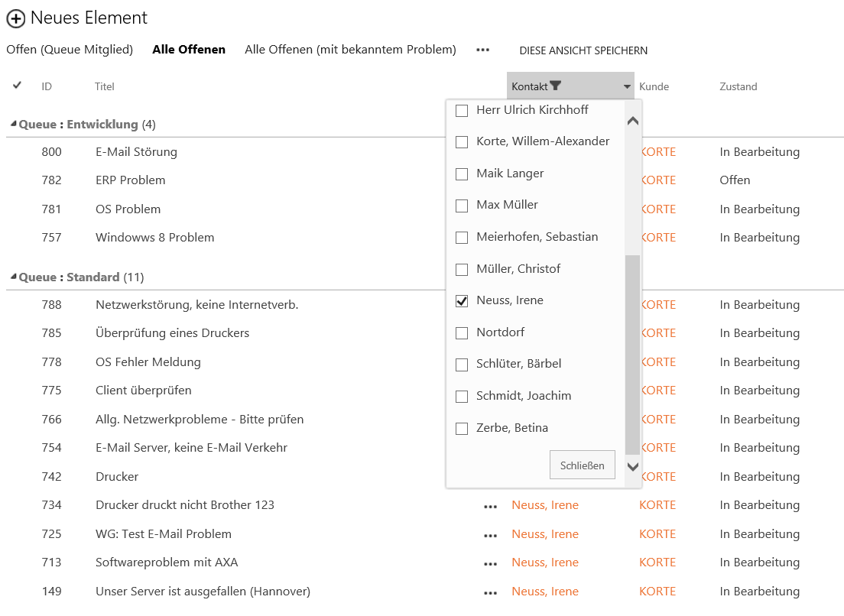Viewport: 844px width, 616px height.
Task: Open the WG: Test E-Mail Problem ticket
Action: pos(164,534)
